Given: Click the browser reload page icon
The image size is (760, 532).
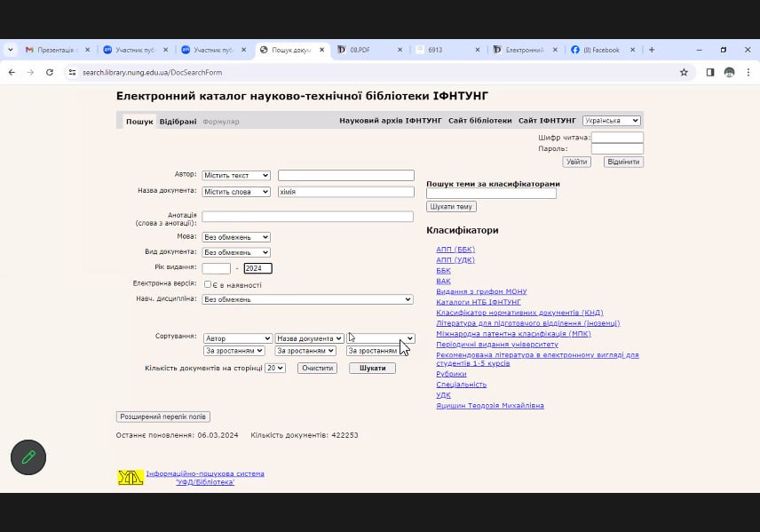Looking at the screenshot, I should click(x=50, y=72).
